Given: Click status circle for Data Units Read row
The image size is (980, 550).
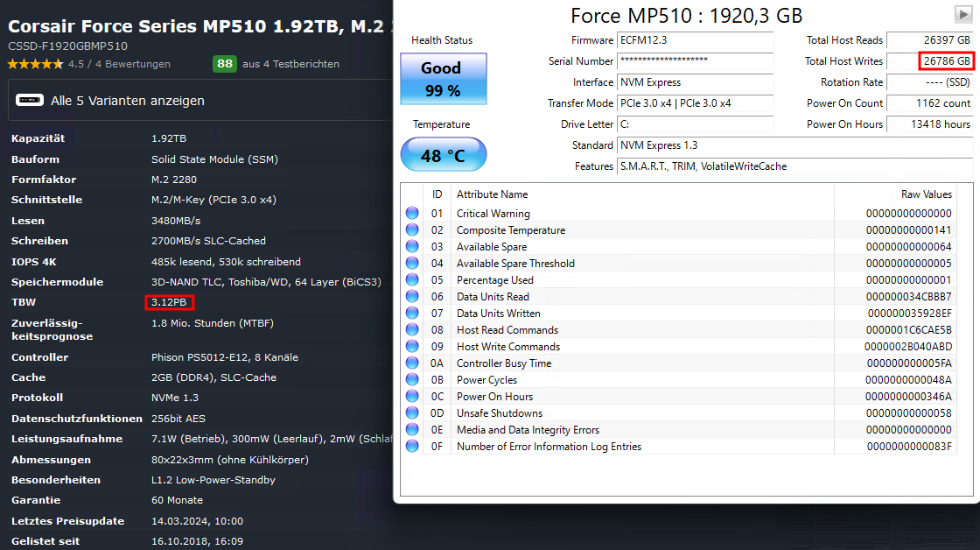Looking at the screenshot, I should tap(412, 296).
